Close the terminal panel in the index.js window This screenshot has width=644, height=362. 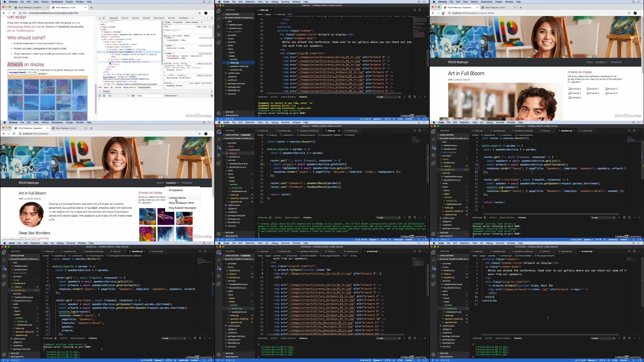pyautogui.click(x=425, y=217)
